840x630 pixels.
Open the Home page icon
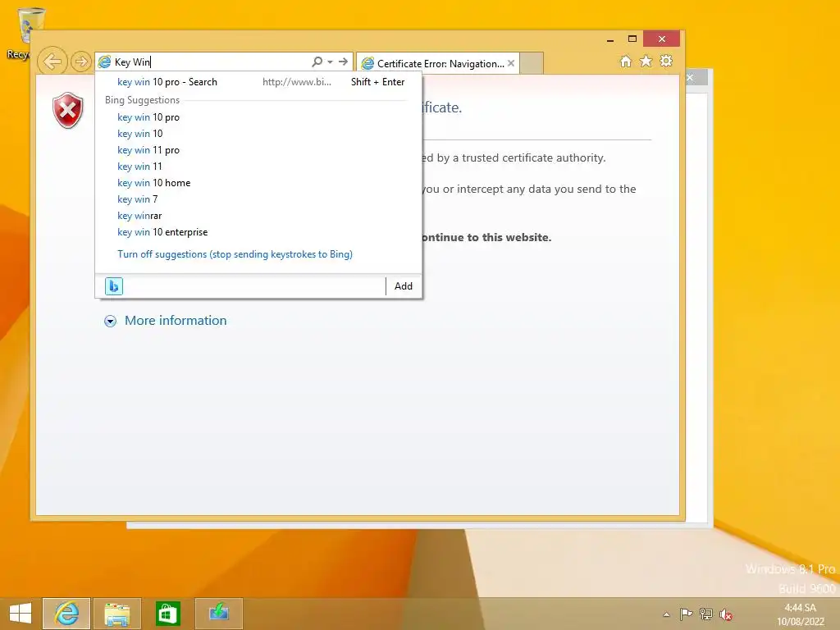[626, 61]
